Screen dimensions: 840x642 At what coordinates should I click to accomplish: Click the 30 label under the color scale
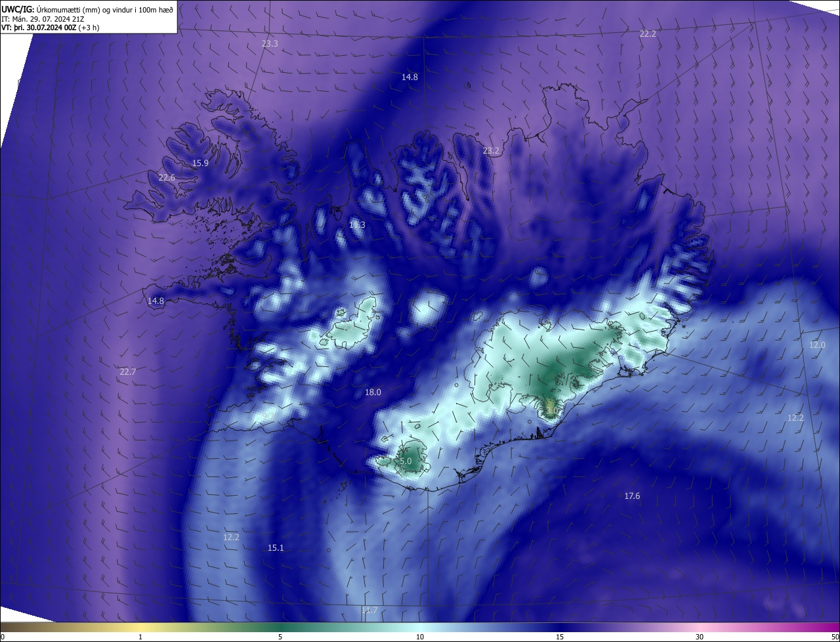click(700, 637)
